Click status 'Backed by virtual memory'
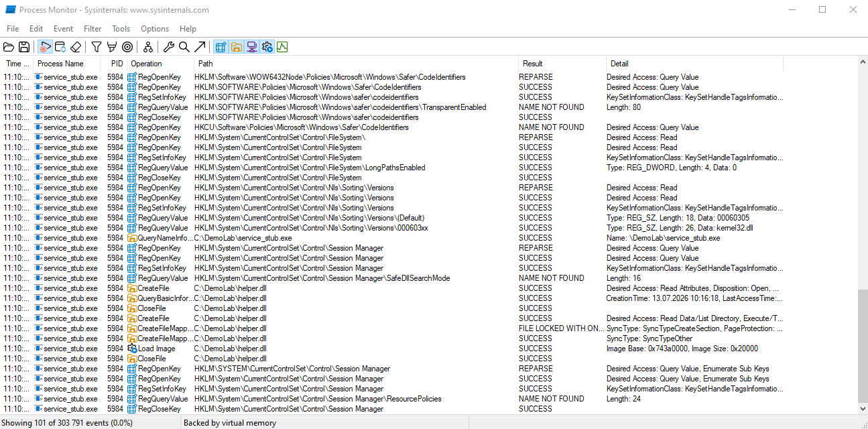Image resolution: width=868 pixels, height=429 pixels. [230, 423]
